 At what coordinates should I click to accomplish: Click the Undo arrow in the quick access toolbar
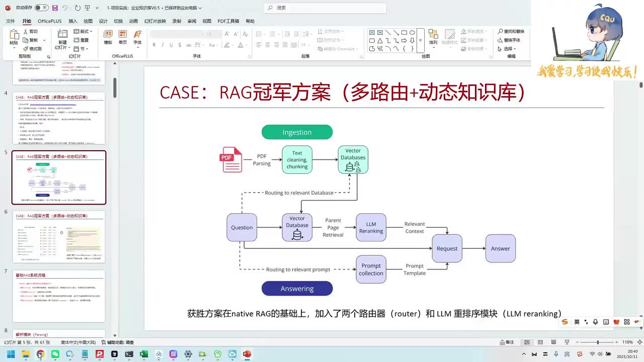tap(65, 8)
